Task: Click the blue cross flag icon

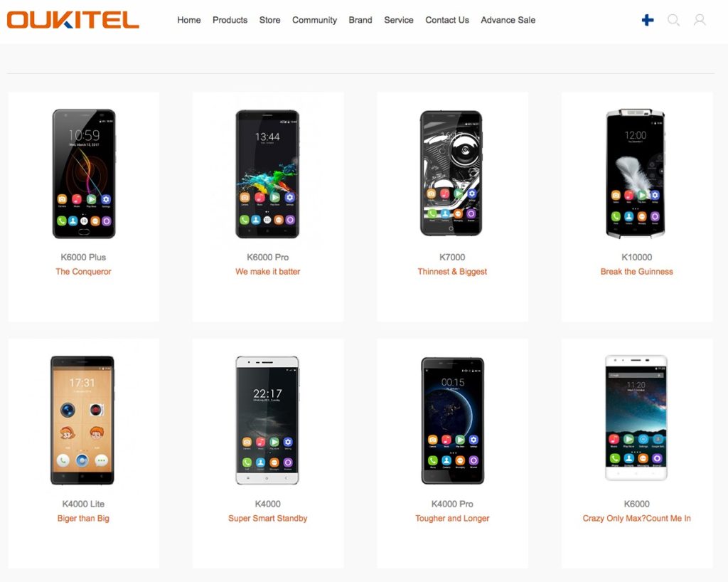Action: [x=648, y=20]
